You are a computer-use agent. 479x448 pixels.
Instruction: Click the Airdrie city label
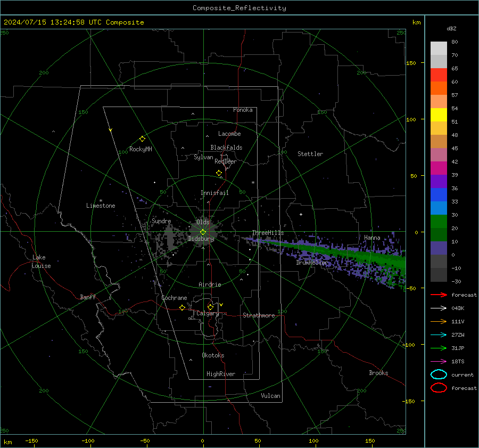pyautogui.click(x=210, y=284)
